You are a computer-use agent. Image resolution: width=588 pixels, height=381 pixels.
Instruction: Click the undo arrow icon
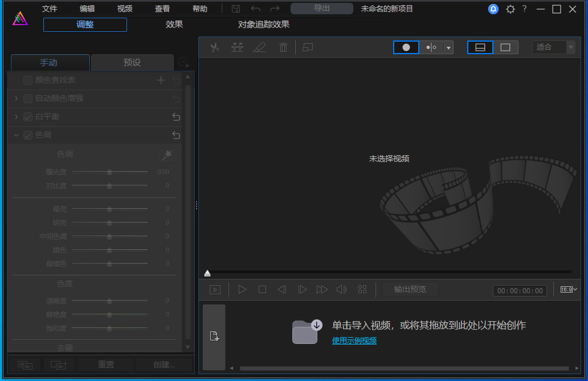click(256, 9)
